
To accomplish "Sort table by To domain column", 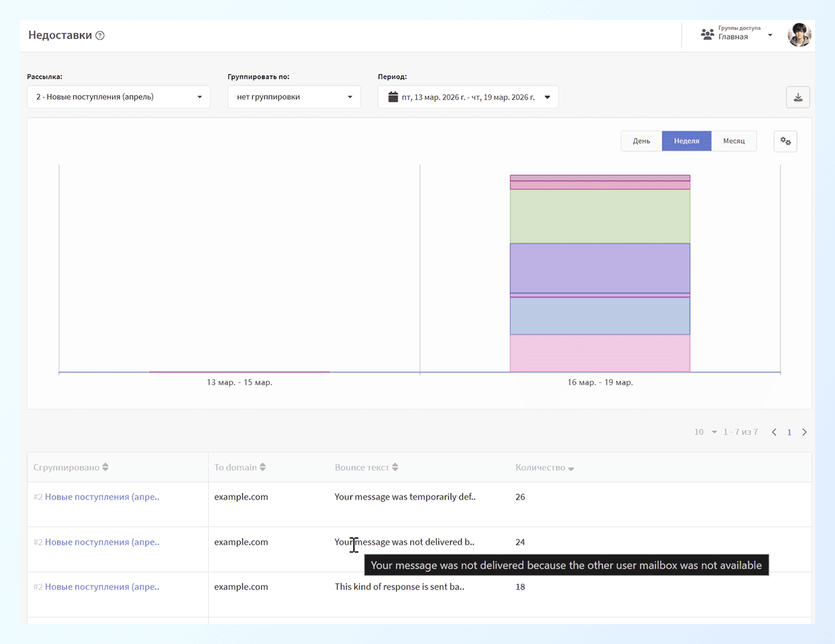I will [239, 467].
